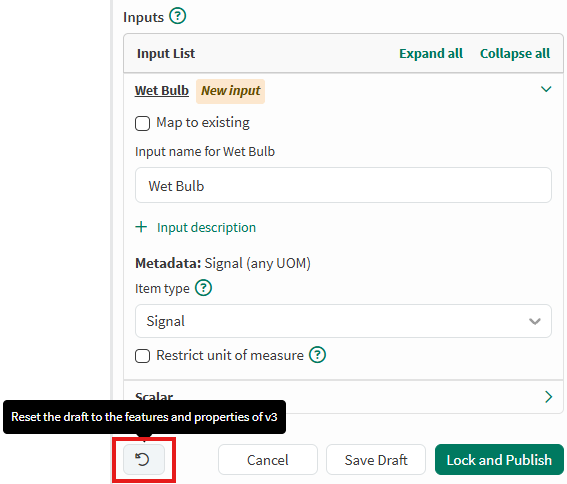
Task: Click the plus icon for Input description
Action: tap(141, 227)
